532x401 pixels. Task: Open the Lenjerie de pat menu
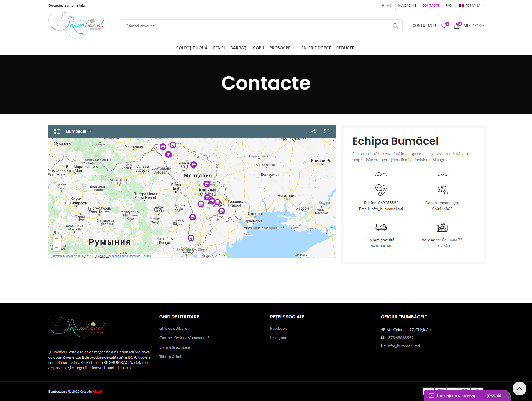point(315,48)
